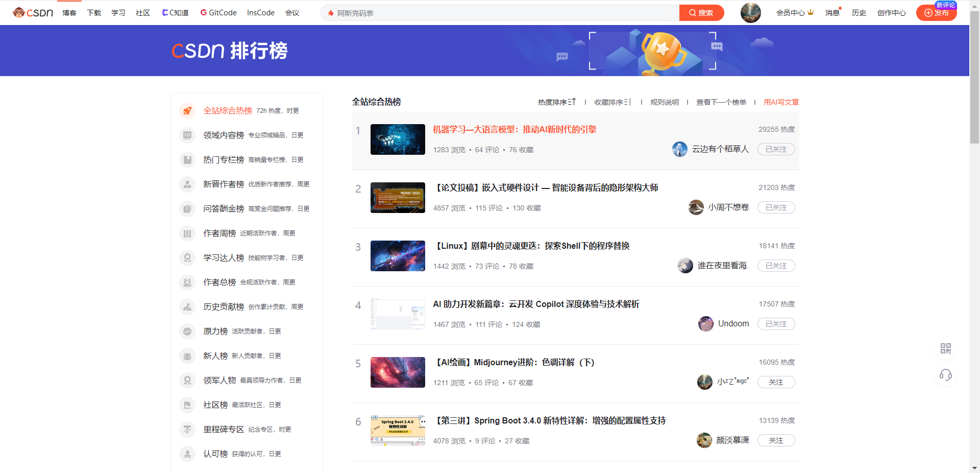The height and width of the screenshot is (473, 980).
Task: Click the rocket icon for 全站综合热榜
Action: (187, 111)
